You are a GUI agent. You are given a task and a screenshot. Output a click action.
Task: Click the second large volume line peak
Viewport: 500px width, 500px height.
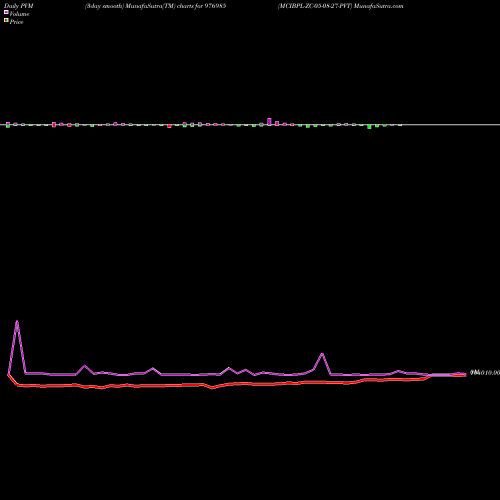click(322, 354)
